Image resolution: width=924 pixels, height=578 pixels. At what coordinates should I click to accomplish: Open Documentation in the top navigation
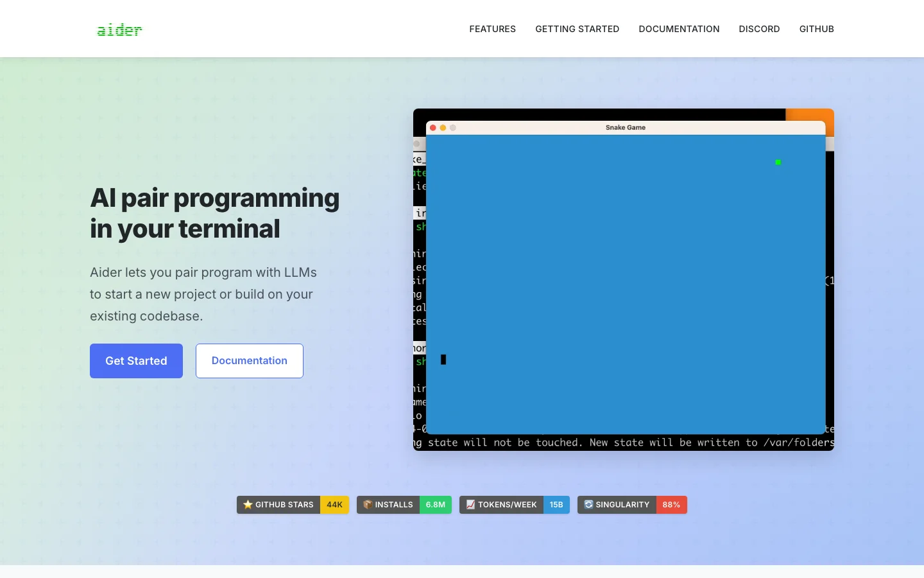click(x=679, y=29)
